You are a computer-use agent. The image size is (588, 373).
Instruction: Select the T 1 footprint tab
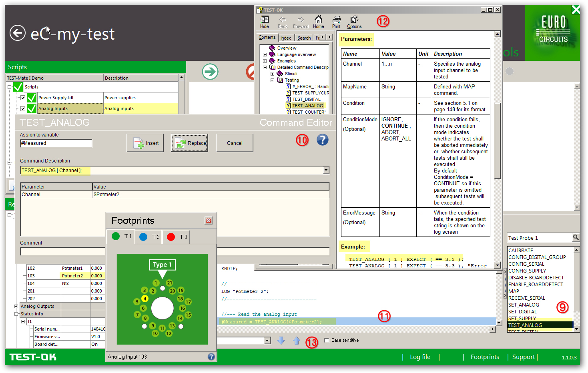121,236
